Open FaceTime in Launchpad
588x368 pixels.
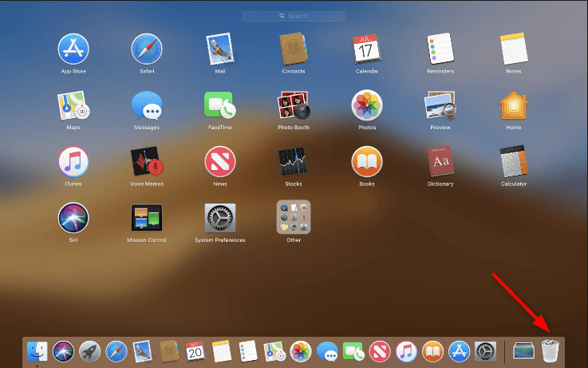(x=219, y=105)
